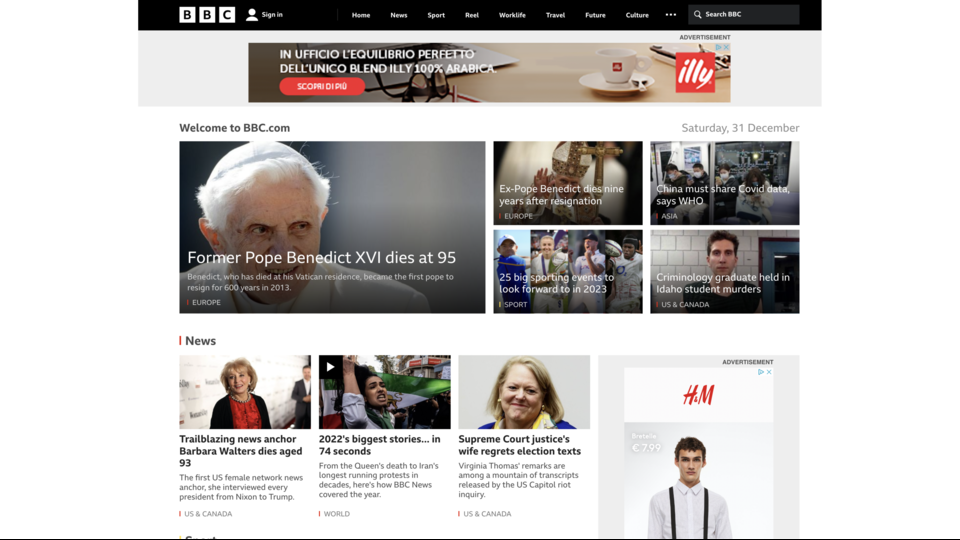Screen dimensions: 960x540
Task: Click the AdChoices icon on H&M ad
Action: pos(760,372)
